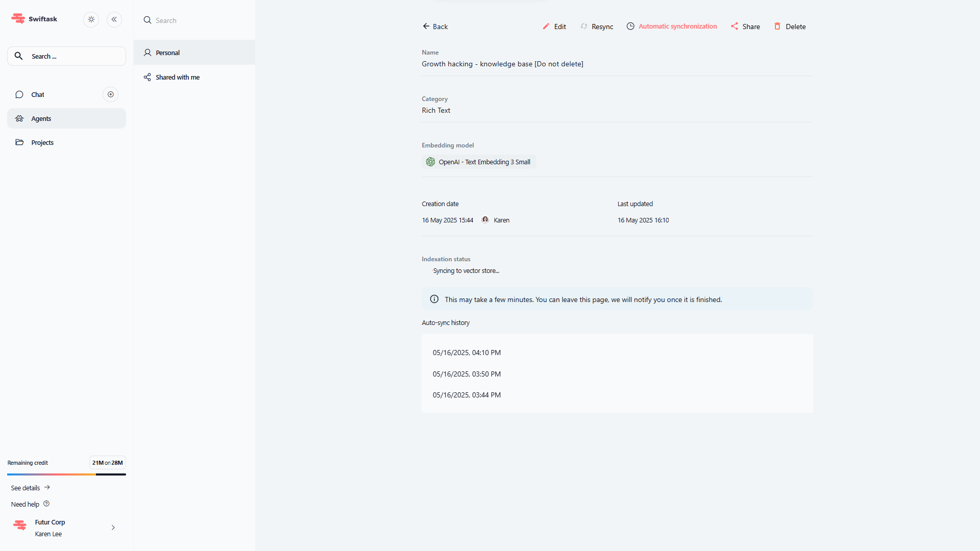
Task: Share this knowledge base
Action: [745, 27]
